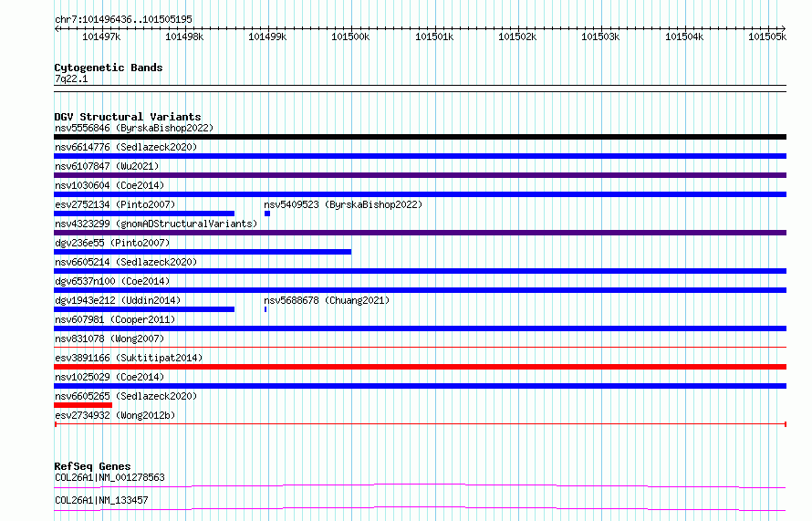Screen dimensions: 812x521
Task: Click the short blue esv2752134 bar
Action: coord(144,214)
